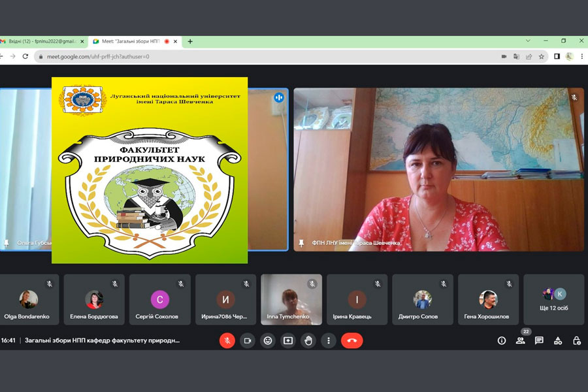
Task: Click the 16:41 time text
Action: point(8,340)
